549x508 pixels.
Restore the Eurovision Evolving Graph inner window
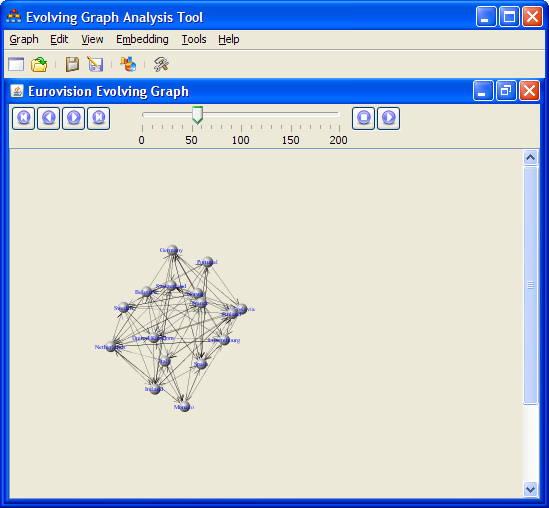[506, 91]
